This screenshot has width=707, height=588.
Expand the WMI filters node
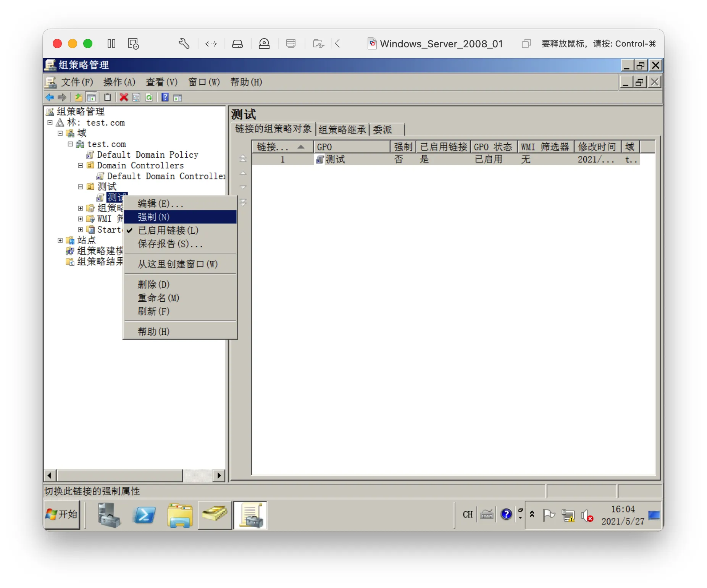[81, 219]
